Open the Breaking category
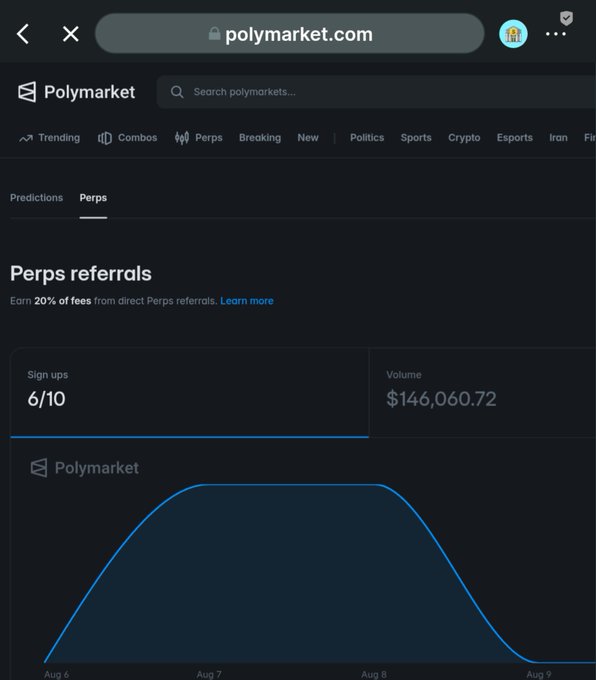Viewport: 596px width, 680px height. pyautogui.click(x=260, y=138)
